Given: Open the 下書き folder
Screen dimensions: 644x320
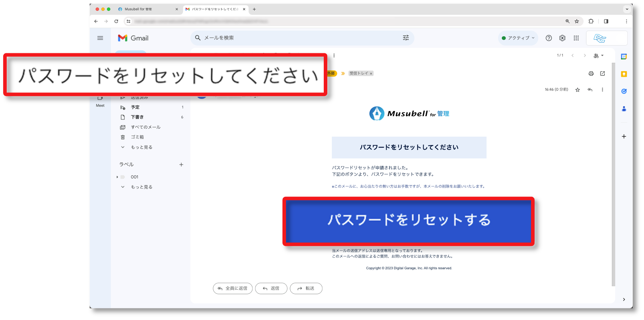Looking at the screenshot, I should pyautogui.click(x=137, y=117).
